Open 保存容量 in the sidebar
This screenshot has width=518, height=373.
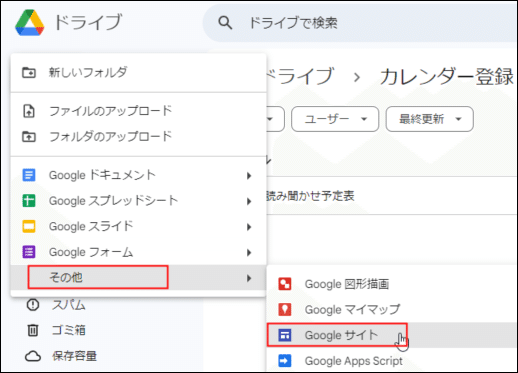74,356
